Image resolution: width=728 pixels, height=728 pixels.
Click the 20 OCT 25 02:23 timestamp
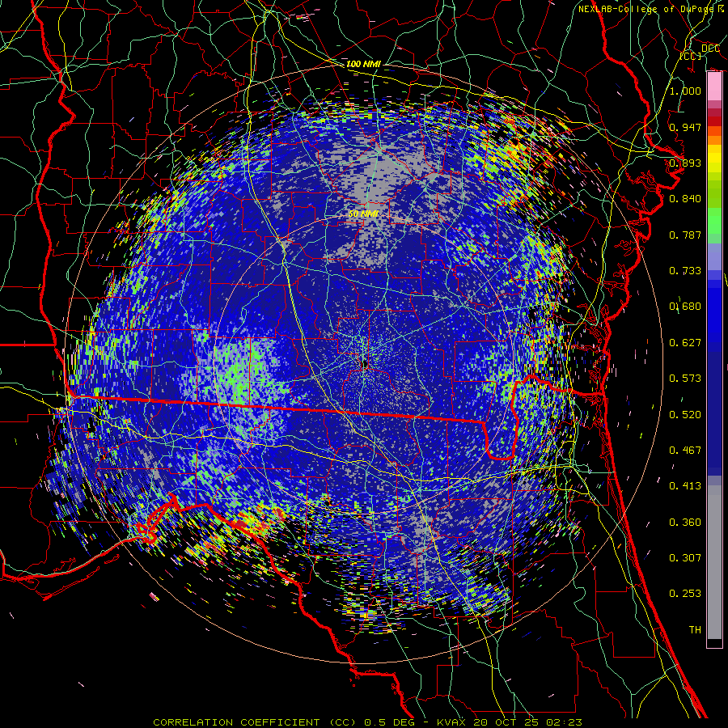(528, 722)
